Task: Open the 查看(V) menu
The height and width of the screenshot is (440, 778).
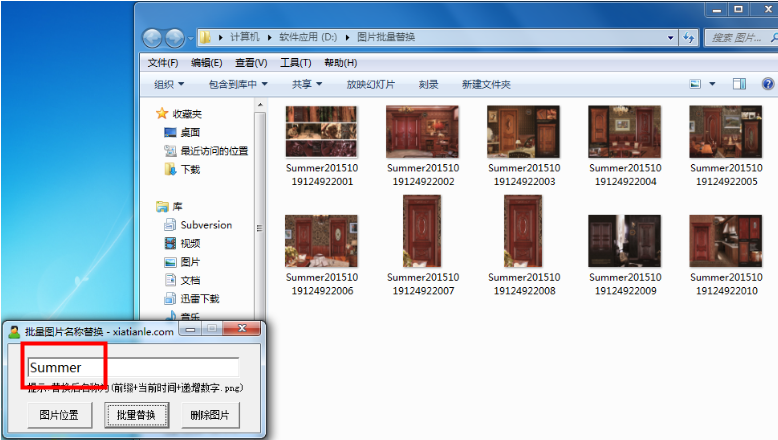Action: (x=251, y=63)
